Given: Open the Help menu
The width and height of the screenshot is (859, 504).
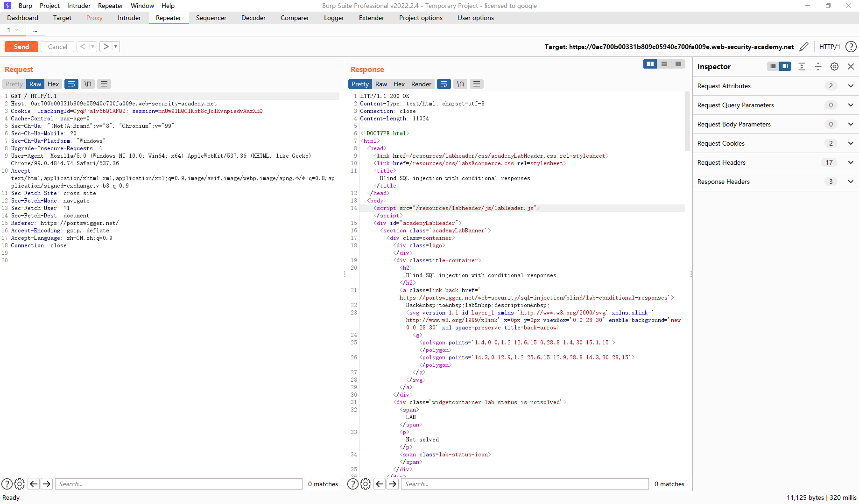Looking at the screenshot, I should point(168,6).
